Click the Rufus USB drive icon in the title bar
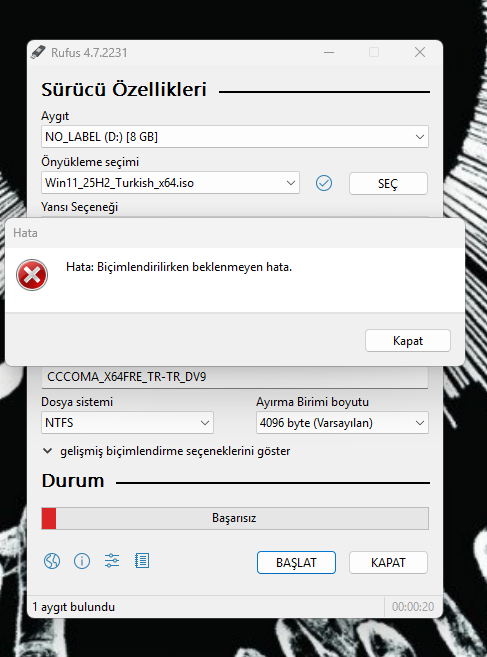 pos(38,52)
